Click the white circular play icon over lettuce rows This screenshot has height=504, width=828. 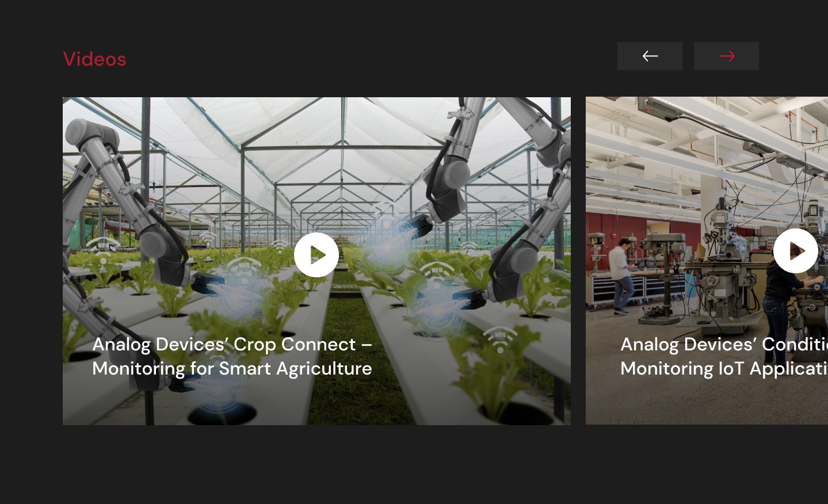[316, 255]
